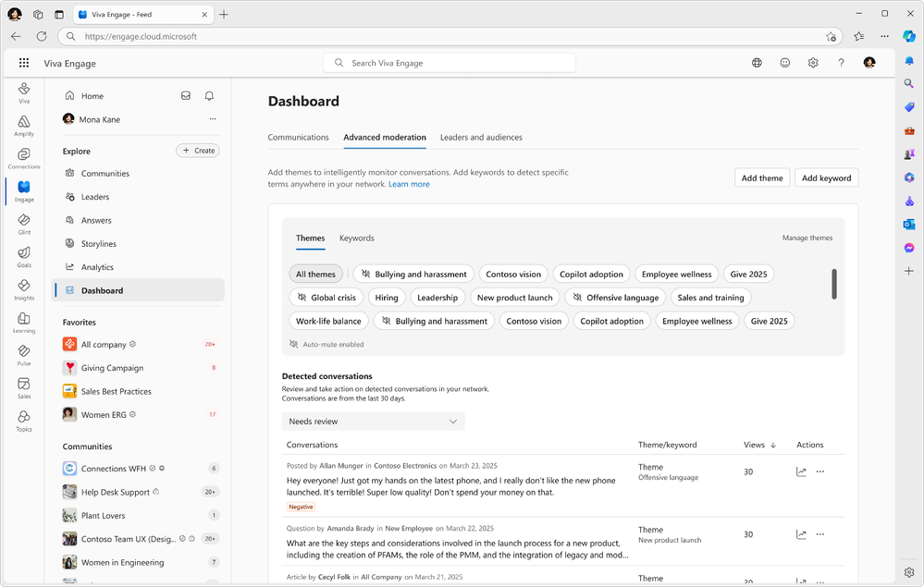Open the Viva app in left rail
This screenshot has width=924, height=587.
(23, 92)
